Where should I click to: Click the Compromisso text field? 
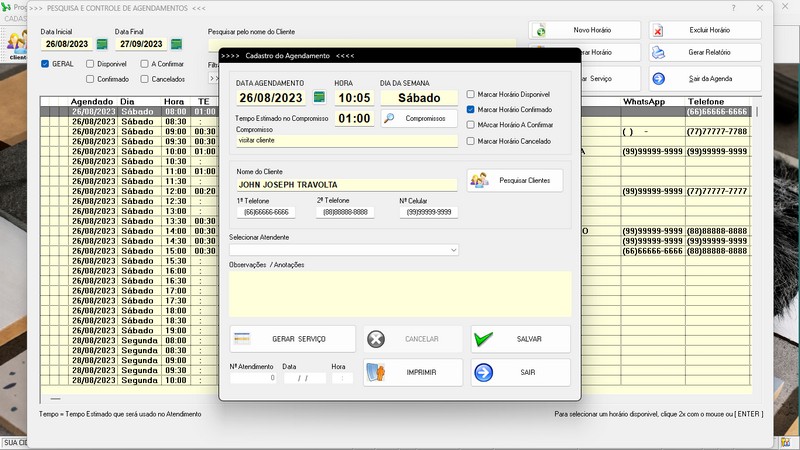(347, 141)
